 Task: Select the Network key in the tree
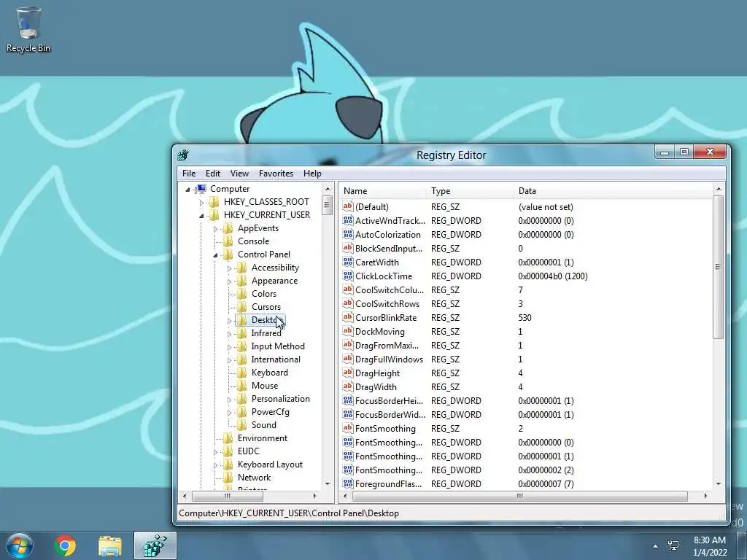pos(254,478)
